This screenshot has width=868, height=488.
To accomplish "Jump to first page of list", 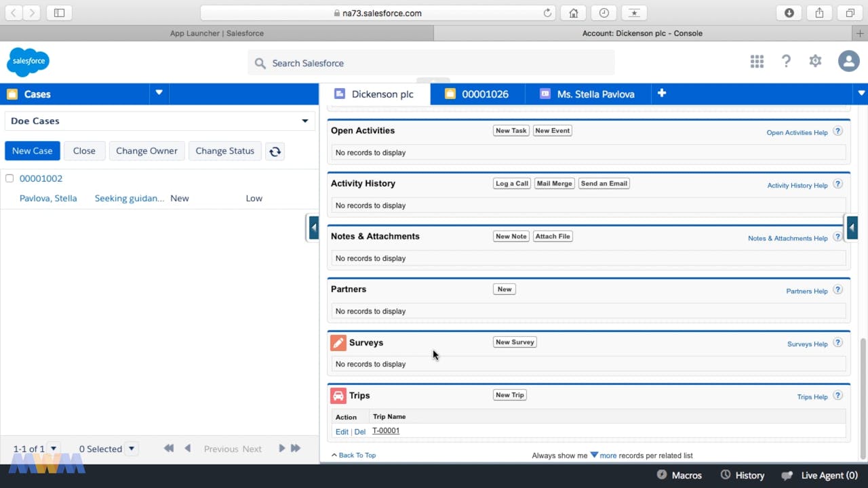I will click(x=169, y=448).
